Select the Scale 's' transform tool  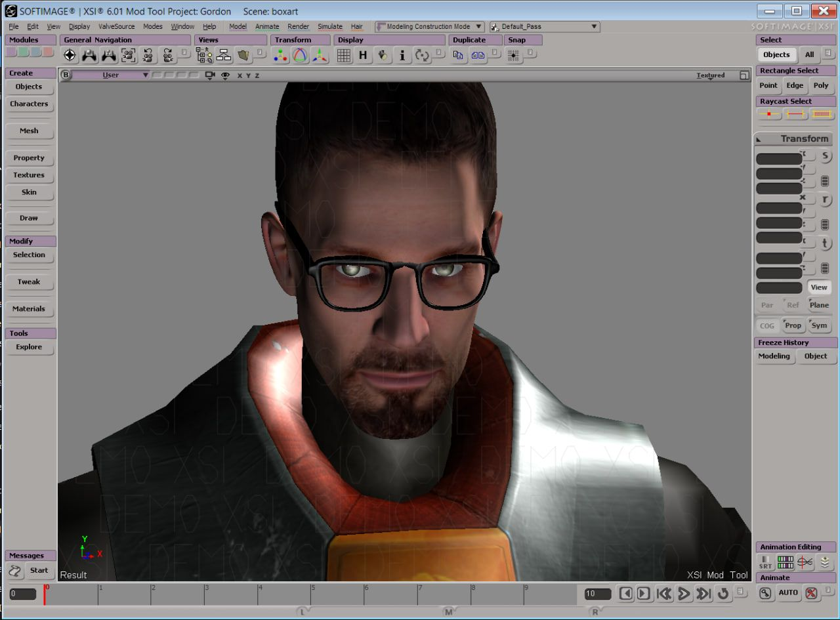(x=825, y=156)
